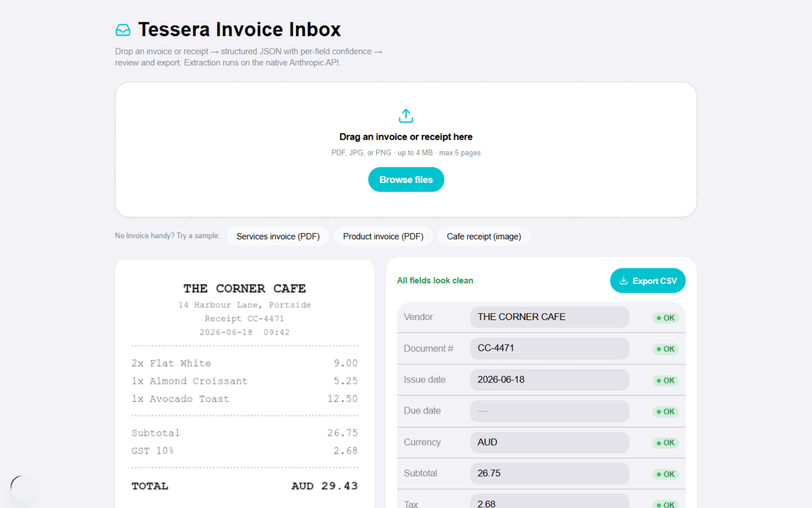
Task: Edit the Document # field CC-4471
Action: [x=550, y=348]
